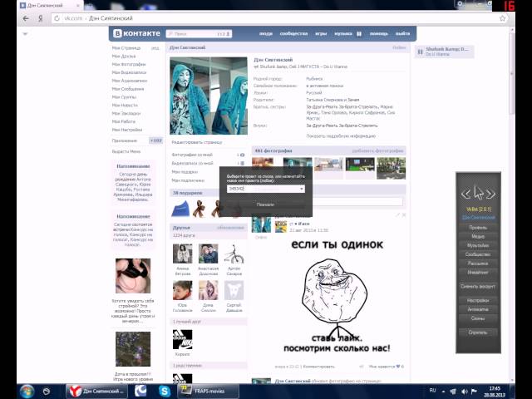Open Мои Новости in the left menu
This screenshot has width=532, height=399.
click(125, 106)
